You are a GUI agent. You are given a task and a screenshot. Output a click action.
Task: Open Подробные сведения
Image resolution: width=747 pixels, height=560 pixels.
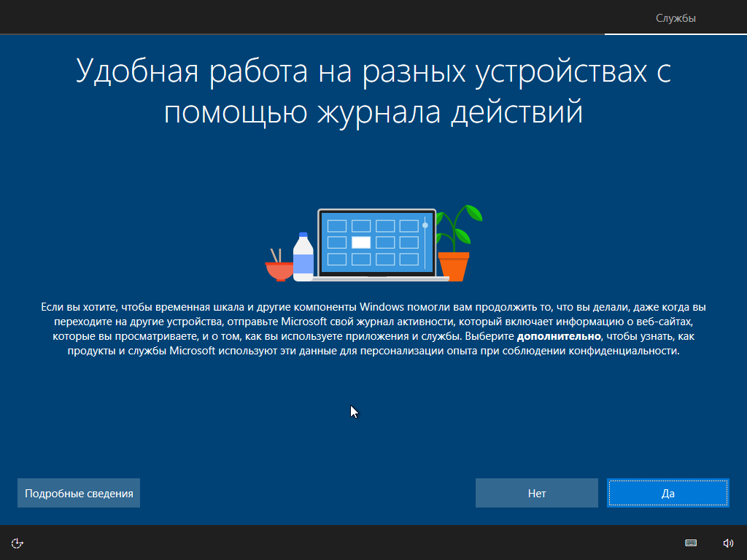coord(79,493)
